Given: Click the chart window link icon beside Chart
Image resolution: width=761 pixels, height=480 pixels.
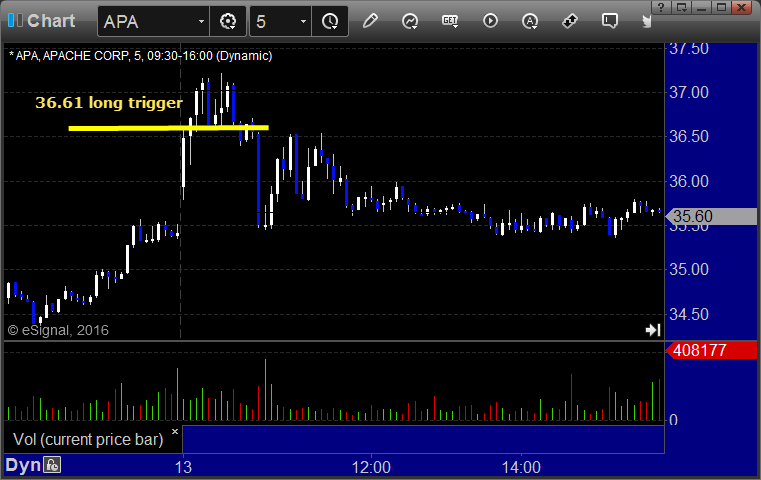Looking at the screenshot, I should [x=15, y=21].
